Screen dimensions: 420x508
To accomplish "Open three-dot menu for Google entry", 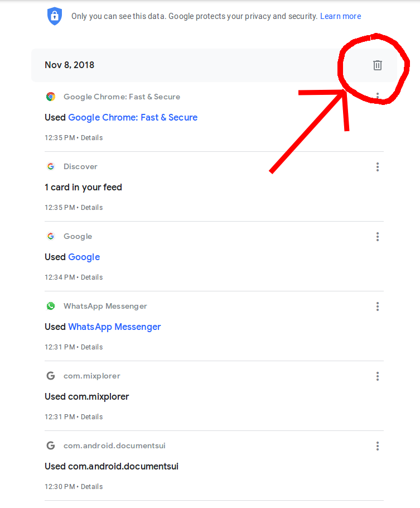I will (x=378, y=237).
